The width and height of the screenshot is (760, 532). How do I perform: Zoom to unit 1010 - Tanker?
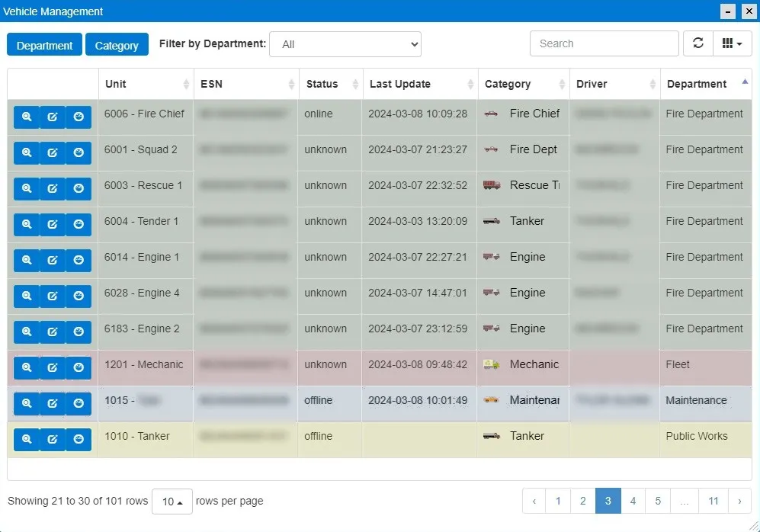pyautogui.click(x=27, y=440)
